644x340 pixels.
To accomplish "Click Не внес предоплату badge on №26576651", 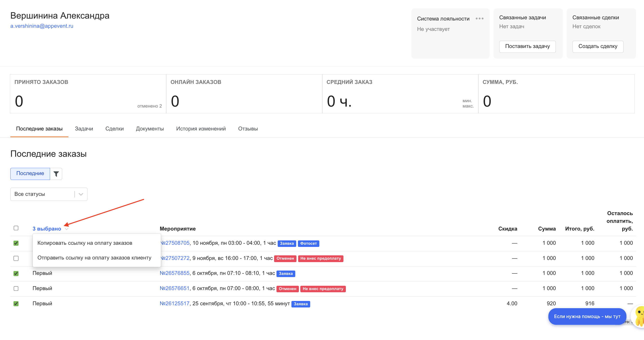I will pos(323,289).
